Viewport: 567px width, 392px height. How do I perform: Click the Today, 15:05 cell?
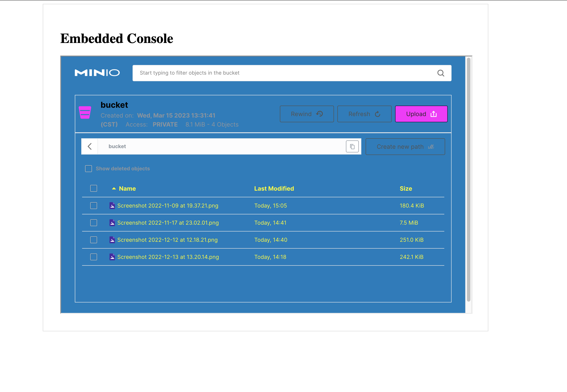[x=270, y=206]
